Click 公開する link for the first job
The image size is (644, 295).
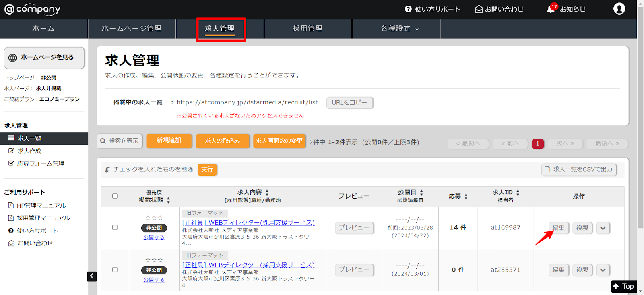tap(154, 238)
